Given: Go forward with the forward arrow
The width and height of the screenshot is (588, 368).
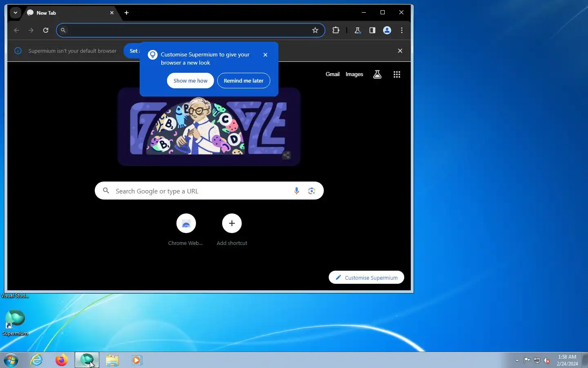Looking at the screenshot, I should click(31, 30).
